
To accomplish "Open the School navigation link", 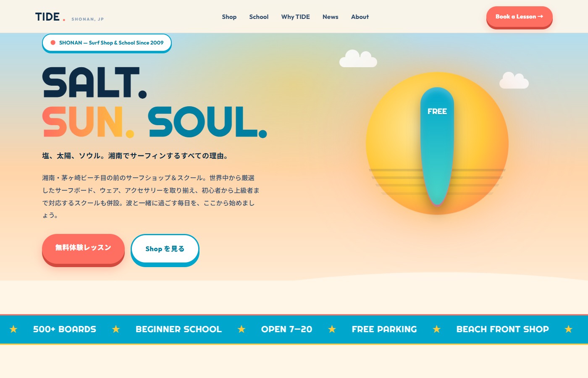I will (259, 17).
